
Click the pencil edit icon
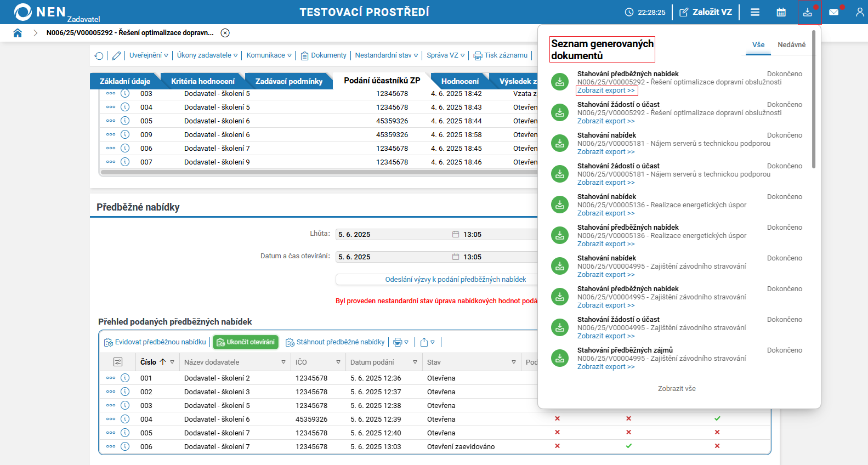[116, 56]
